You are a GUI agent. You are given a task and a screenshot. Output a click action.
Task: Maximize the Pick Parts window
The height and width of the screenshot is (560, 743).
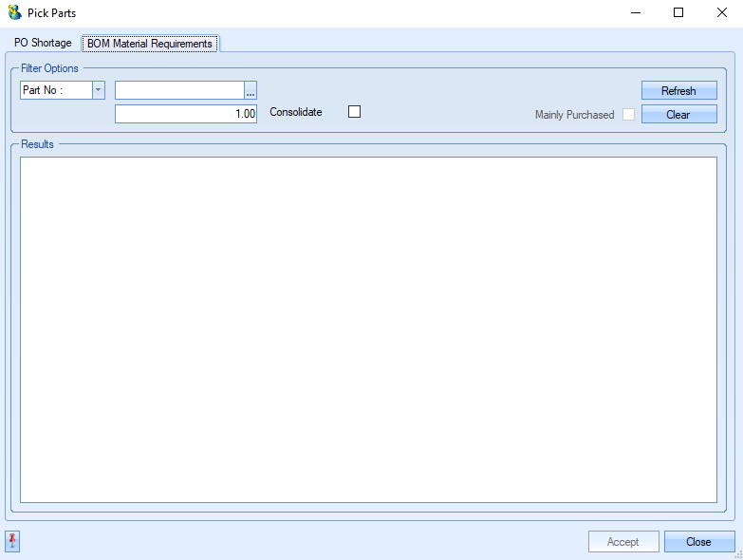678,12
